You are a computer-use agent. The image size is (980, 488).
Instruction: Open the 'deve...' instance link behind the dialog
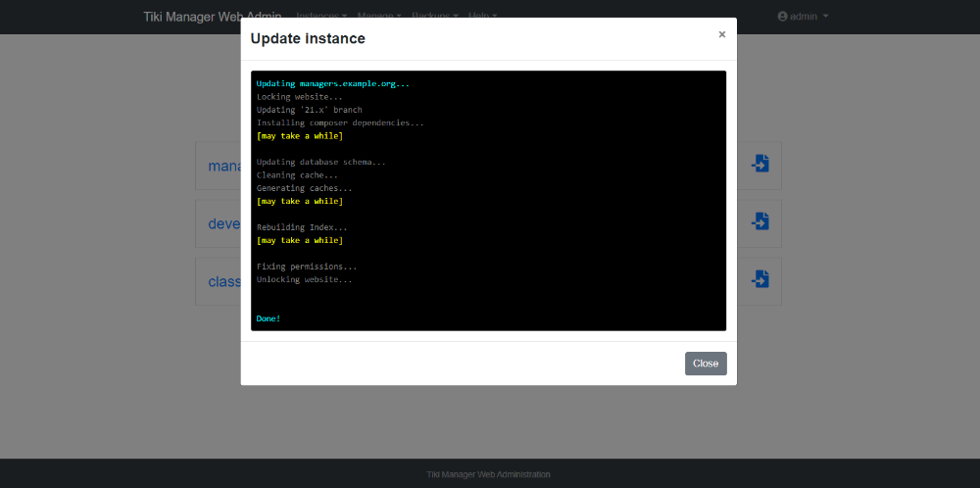coord(224,223)
